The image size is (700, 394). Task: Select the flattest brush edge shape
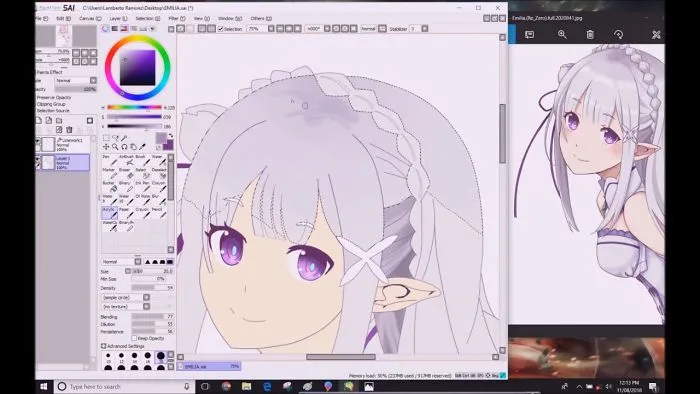[170, 261]
